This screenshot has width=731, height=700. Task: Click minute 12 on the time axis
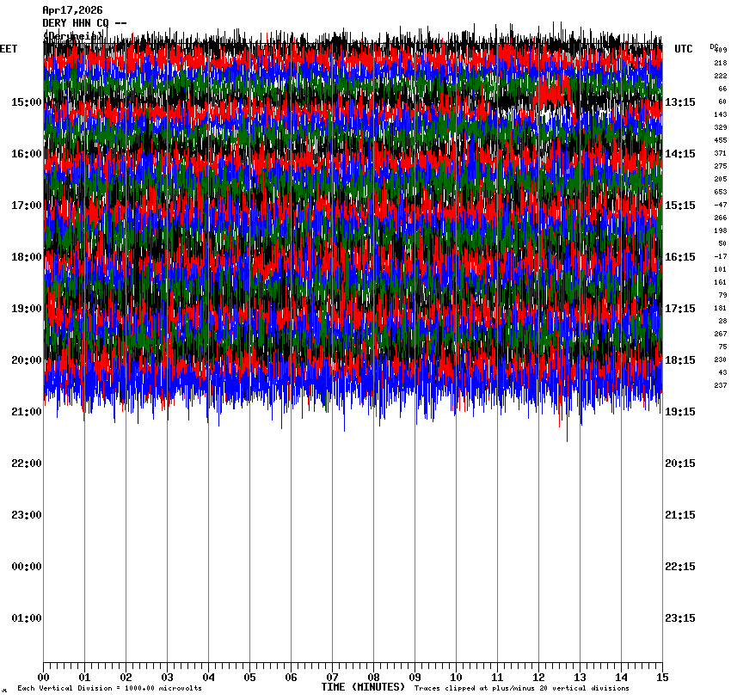click(x=538, y=678)
